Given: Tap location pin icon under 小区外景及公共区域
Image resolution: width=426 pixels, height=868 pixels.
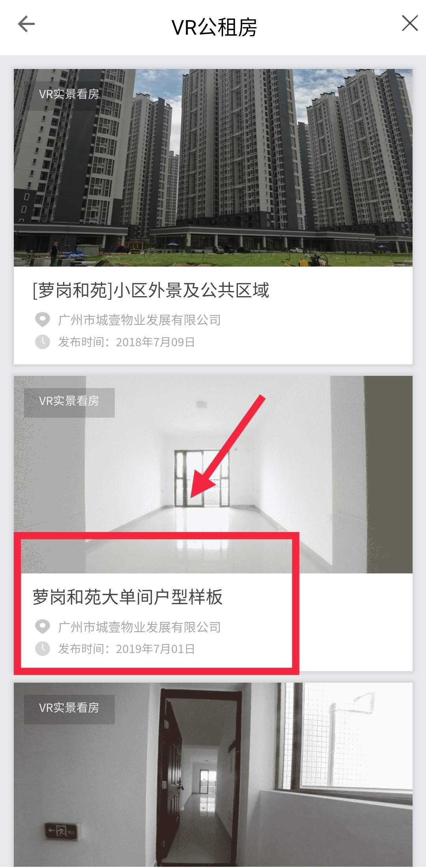Looking at the screenshot, I should [x=42, y=319].
